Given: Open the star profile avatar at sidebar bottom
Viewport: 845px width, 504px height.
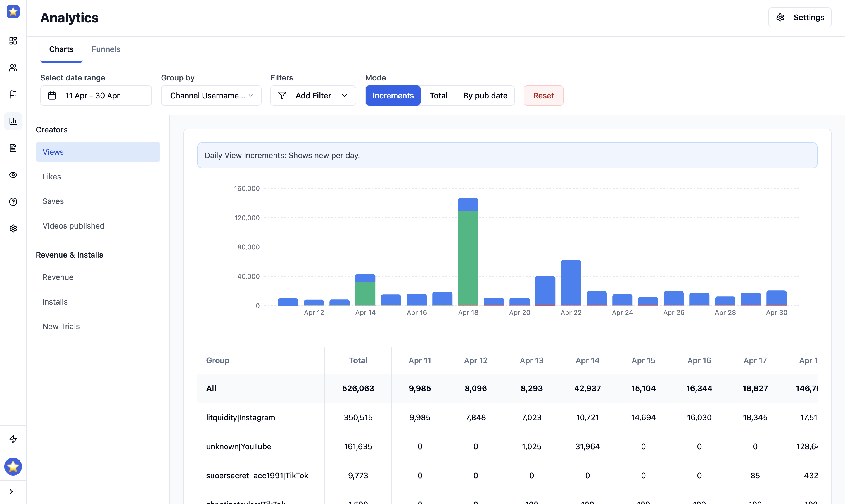Looking at the screenshot, I should click(x=13, y=467).
